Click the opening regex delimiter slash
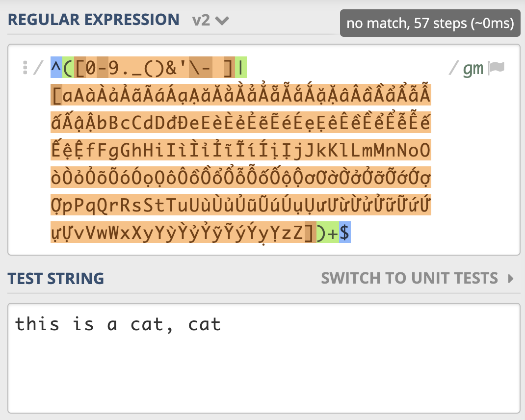Image resolution: width=525 pixels, height=420 pixels. coord(38,68)
